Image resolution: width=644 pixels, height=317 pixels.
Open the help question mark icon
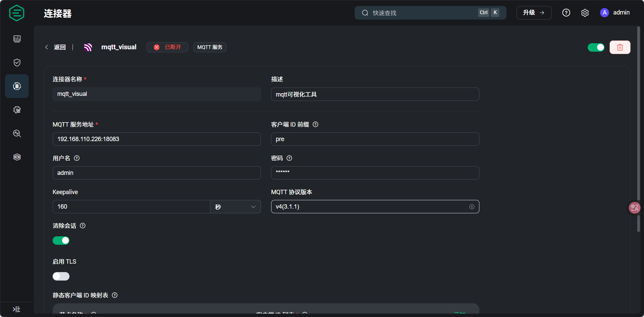566,13
